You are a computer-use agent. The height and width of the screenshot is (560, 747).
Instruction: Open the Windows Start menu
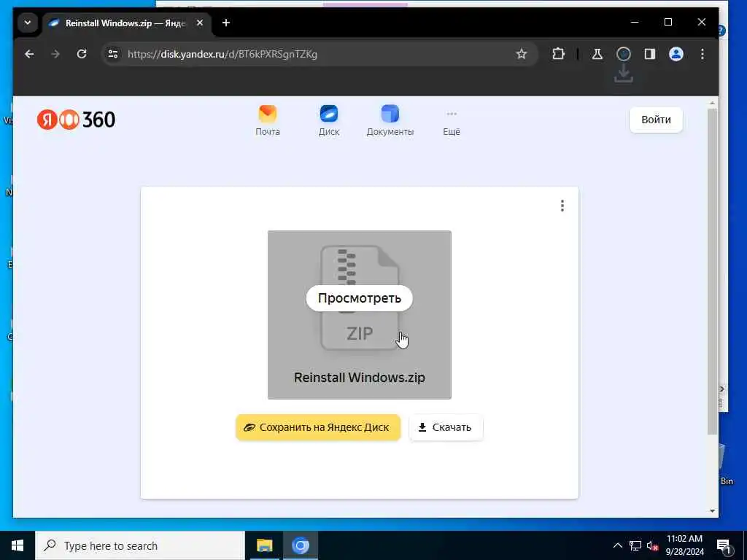[18, 545]
